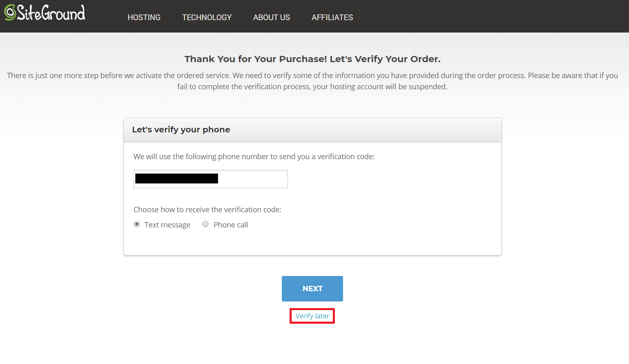Select the Text message radio button

(137, 224)
